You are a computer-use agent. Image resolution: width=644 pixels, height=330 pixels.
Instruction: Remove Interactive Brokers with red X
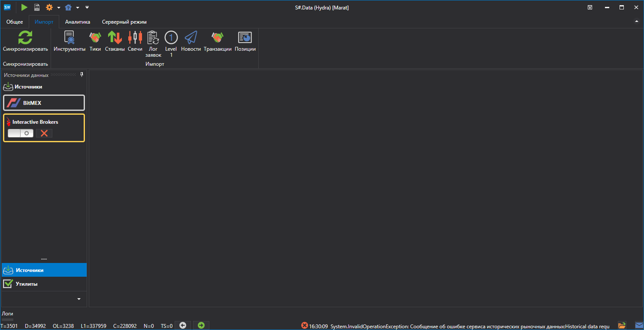tap(44, 133)
